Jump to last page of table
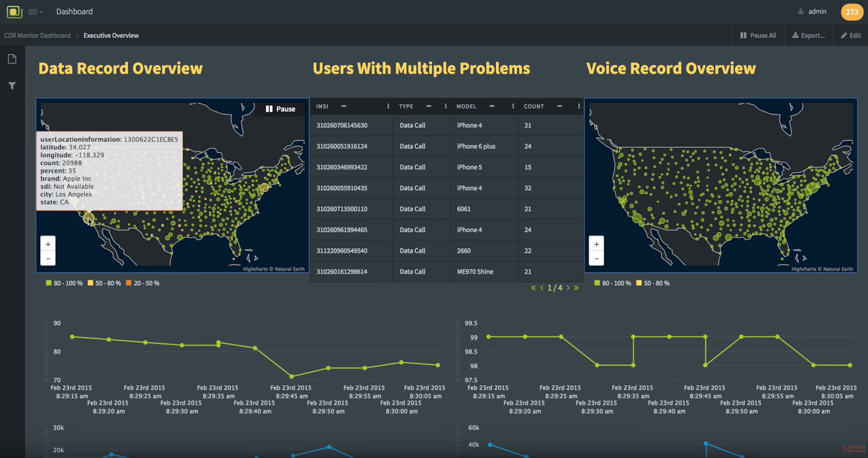 [576, 288]
